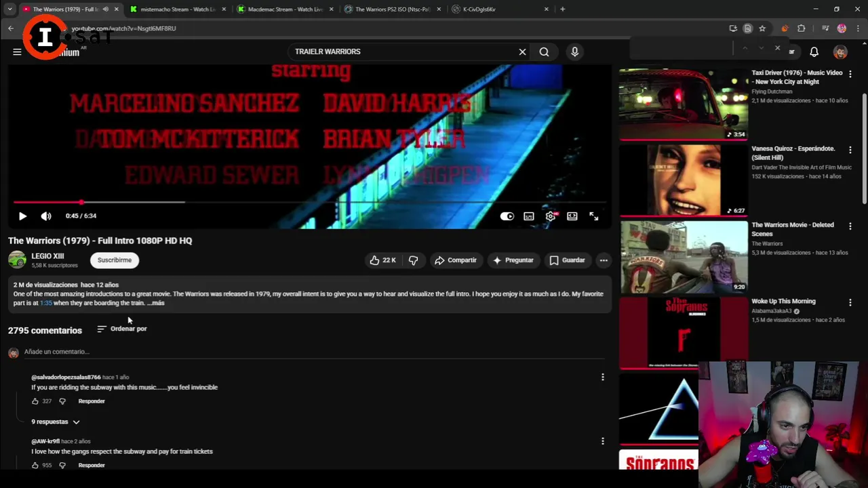Viewport: 868px width, 488px height.
Task: Bookmark this page with the star
Action: 762,28
